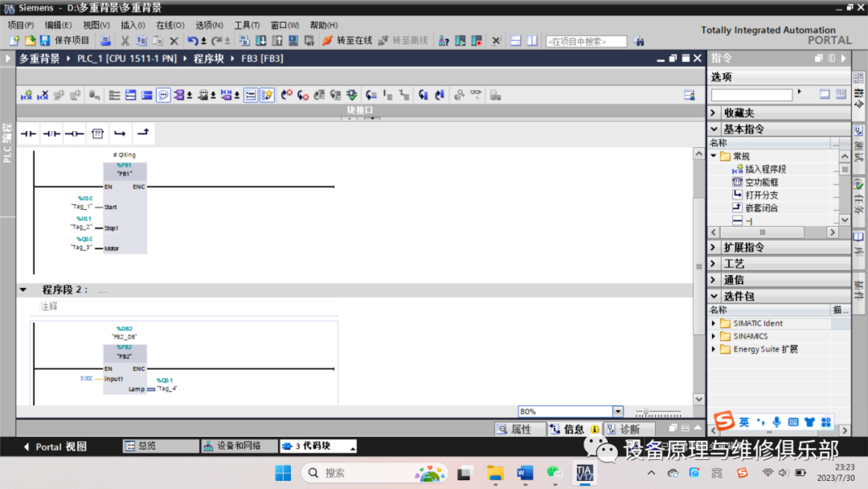Insert a normally open contact
This screenshot has width=868, height=489.
(x=28, y=134)
